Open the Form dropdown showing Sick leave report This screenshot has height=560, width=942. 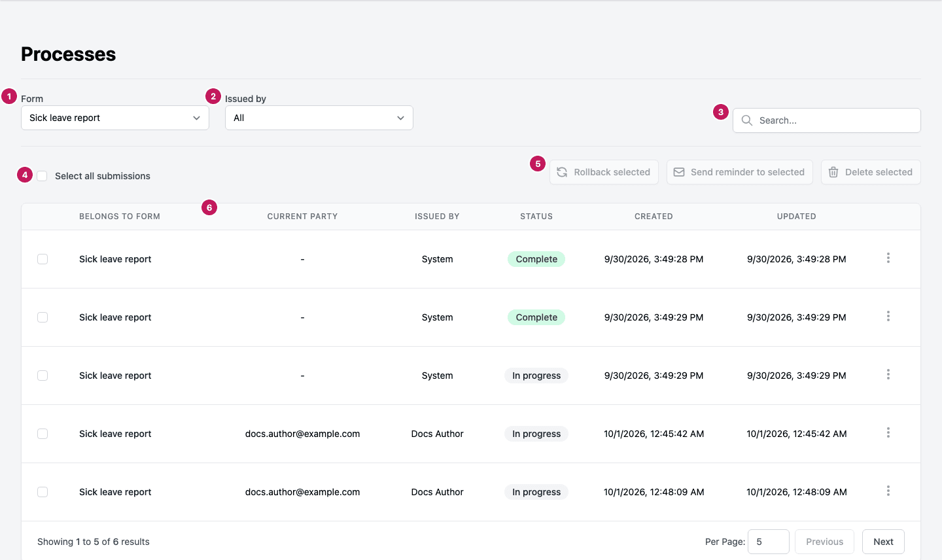[115, 118]
